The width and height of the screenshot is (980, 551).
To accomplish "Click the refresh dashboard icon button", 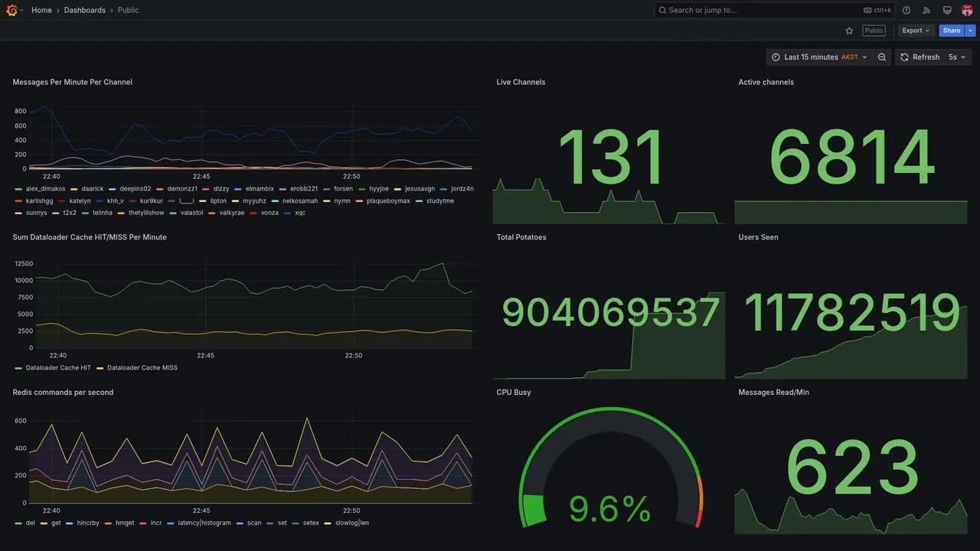I will click(x=920, y=57).
